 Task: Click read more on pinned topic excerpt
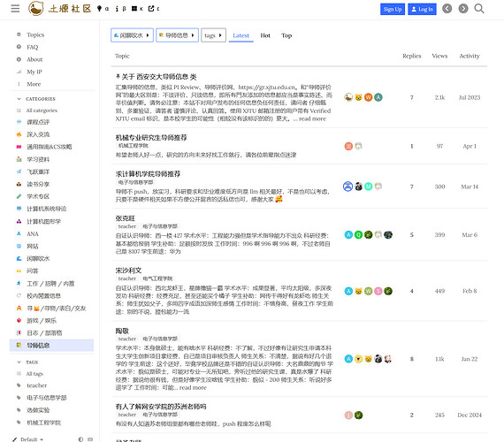click(312, 118)
